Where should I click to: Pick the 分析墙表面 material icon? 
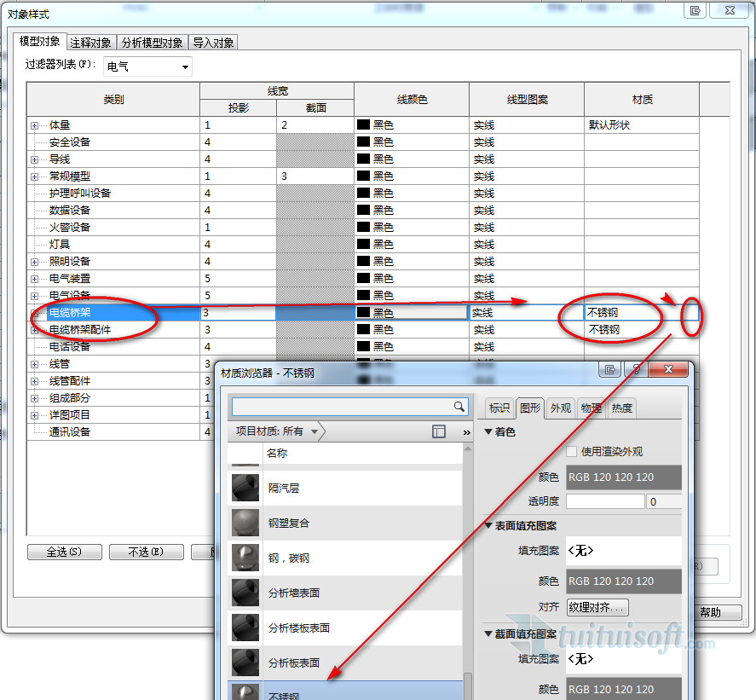point(245,593)
